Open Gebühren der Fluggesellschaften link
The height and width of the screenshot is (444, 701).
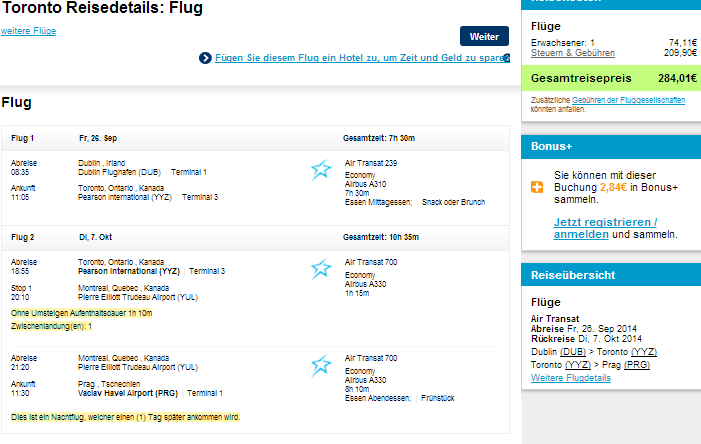628,100
